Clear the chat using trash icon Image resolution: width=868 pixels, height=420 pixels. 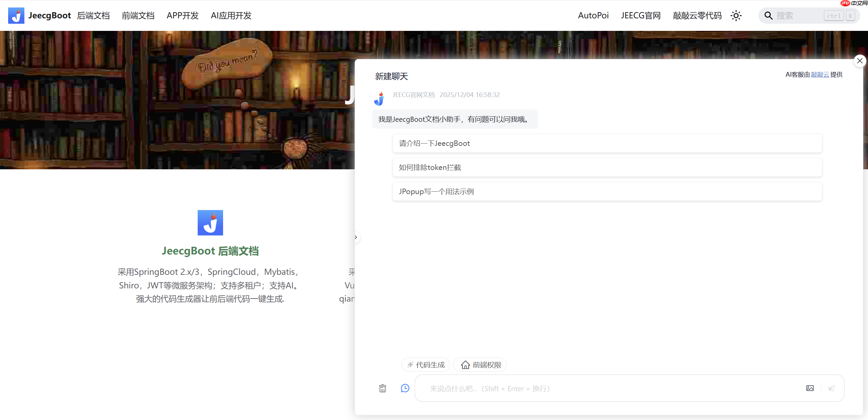point(382,388)
